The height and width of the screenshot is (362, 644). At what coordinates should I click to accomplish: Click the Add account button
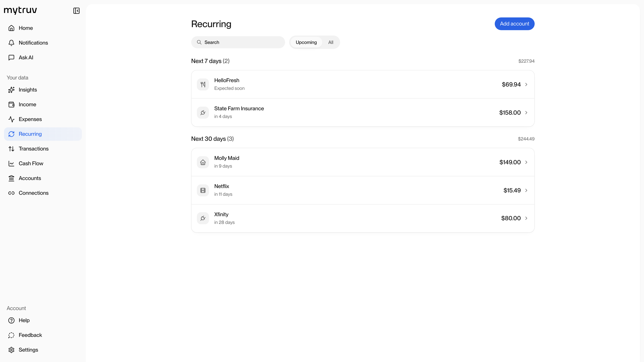pyautogui.click(x=515, y=24)
